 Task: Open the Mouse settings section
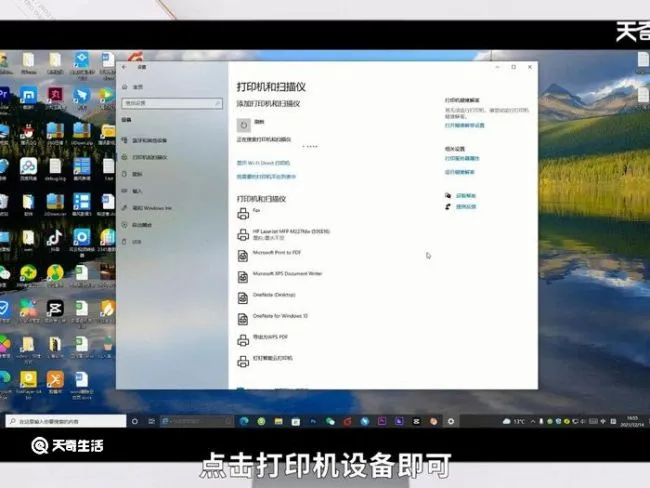(133, 174)
